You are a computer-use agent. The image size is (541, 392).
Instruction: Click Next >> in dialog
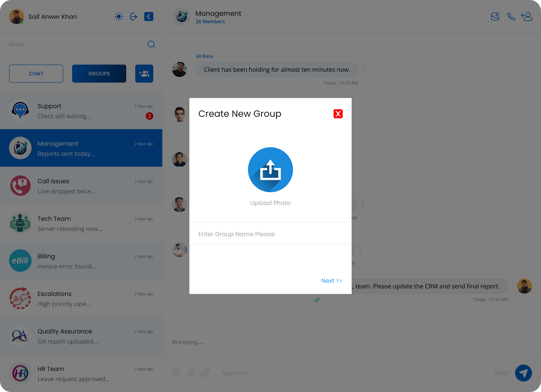(331, 280)
